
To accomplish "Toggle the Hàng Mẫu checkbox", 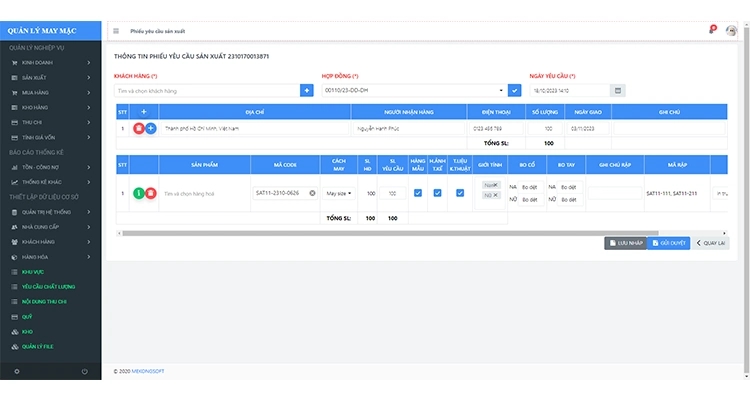I will pos(418,192).
